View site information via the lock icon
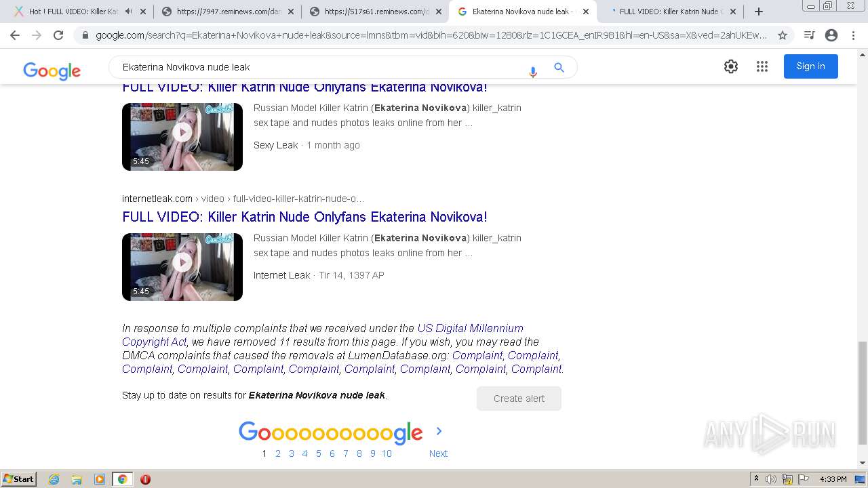 pyautogui.click(x=85, y=36)
